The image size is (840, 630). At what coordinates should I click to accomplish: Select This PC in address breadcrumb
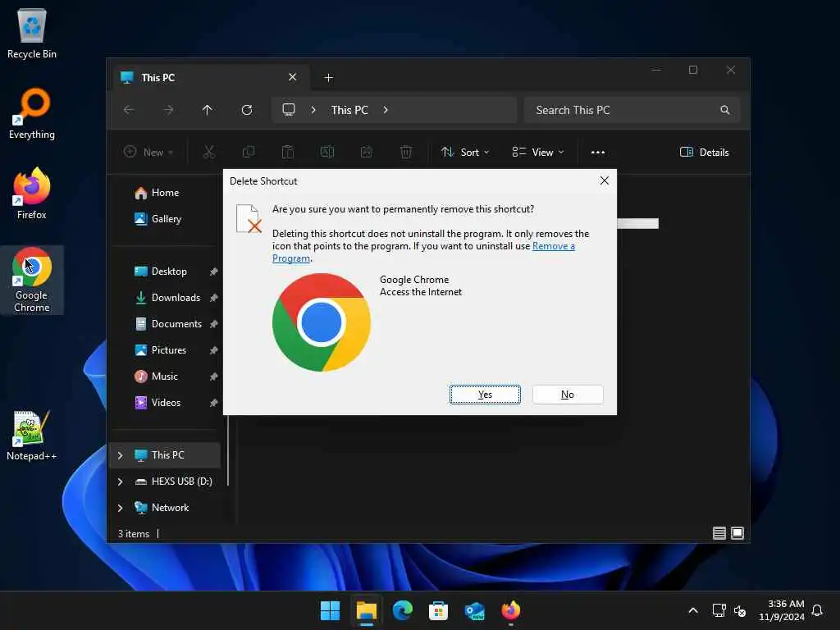tap(349, 110)
